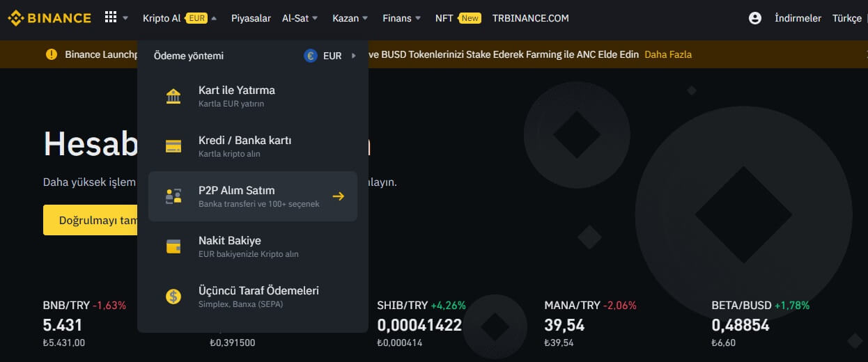
Task: Open the user profile icon
Action: [x=755, y=18]
